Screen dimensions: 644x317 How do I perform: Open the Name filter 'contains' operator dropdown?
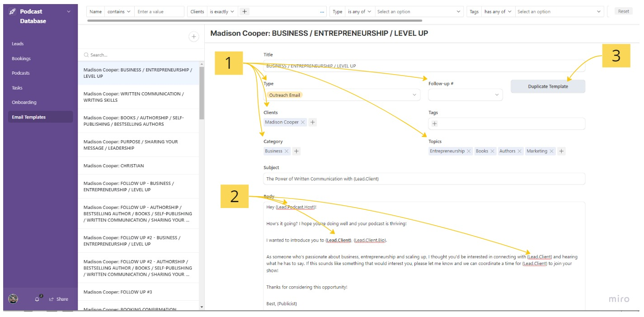pos(119,12)
